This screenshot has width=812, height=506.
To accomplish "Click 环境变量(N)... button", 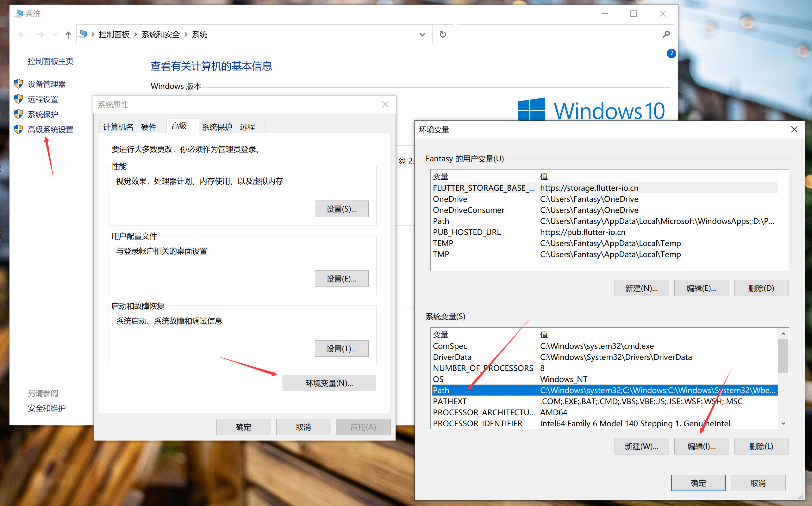I will click(329, 383).
